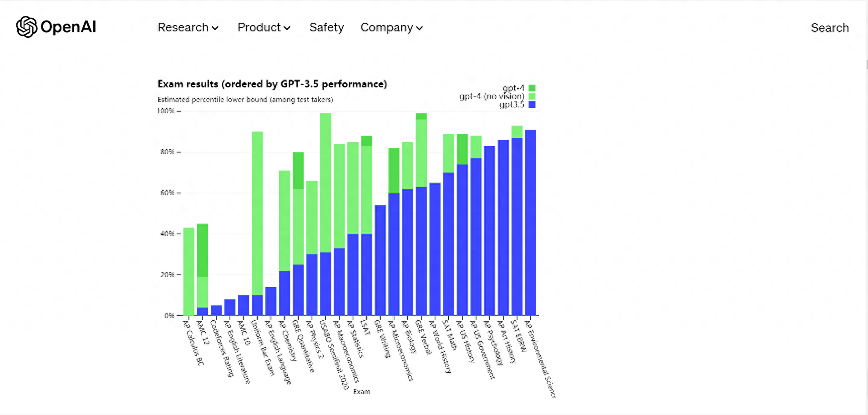Click the AP Calculus BC green bar
The width and height of the screenshot is (868, 415).
[x=189, y=272]
